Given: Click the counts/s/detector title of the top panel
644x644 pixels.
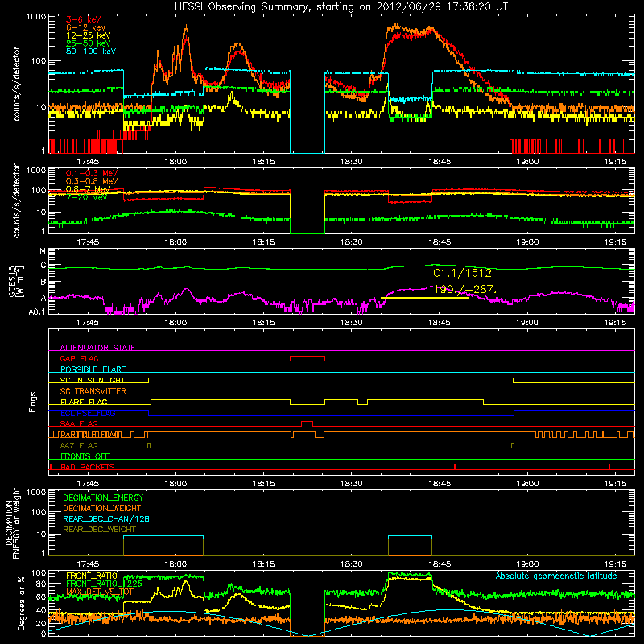Looking at the screenshot, I should pyautogui.click(x=16, y=84).
